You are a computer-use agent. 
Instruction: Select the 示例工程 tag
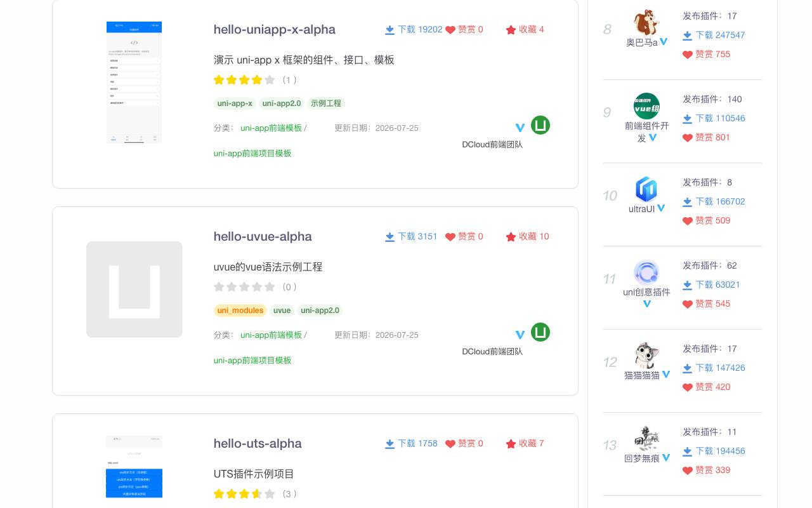pos(326,104)
